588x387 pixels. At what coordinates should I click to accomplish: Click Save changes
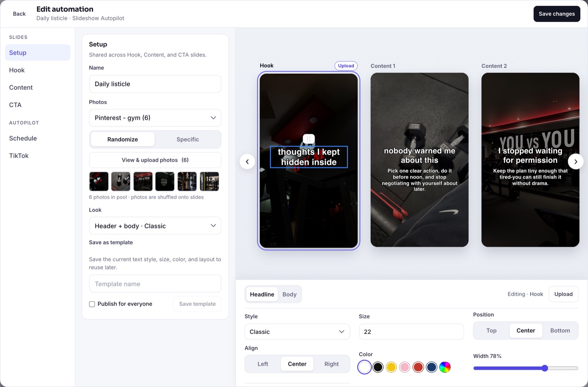click(557, 14)
